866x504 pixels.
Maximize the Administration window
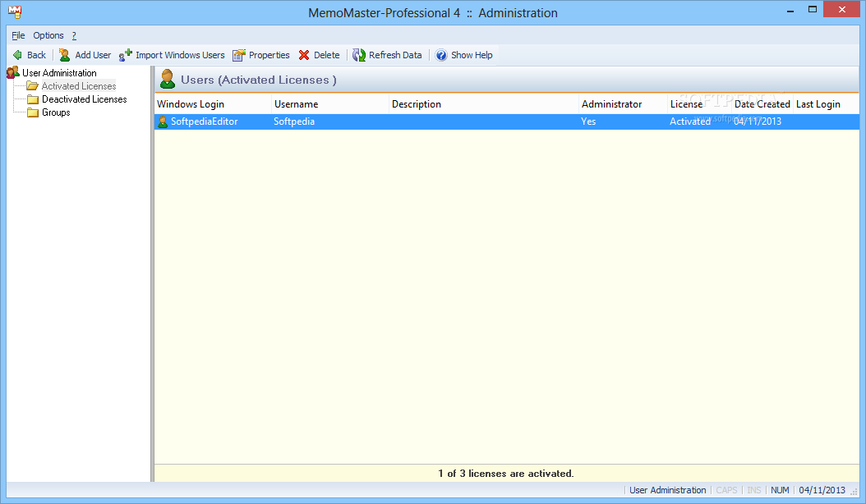click(x=813, y=9)
